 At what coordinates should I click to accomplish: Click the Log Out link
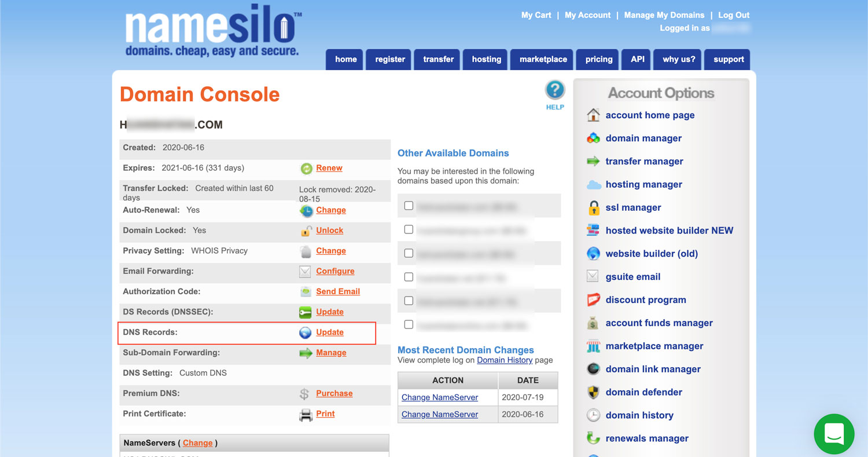pos(734,15)
